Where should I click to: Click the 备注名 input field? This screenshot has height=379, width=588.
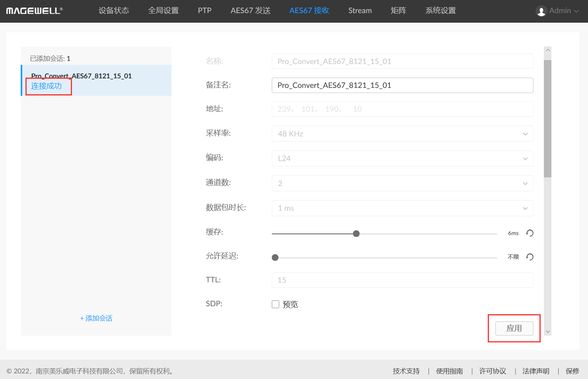(402, 85)
